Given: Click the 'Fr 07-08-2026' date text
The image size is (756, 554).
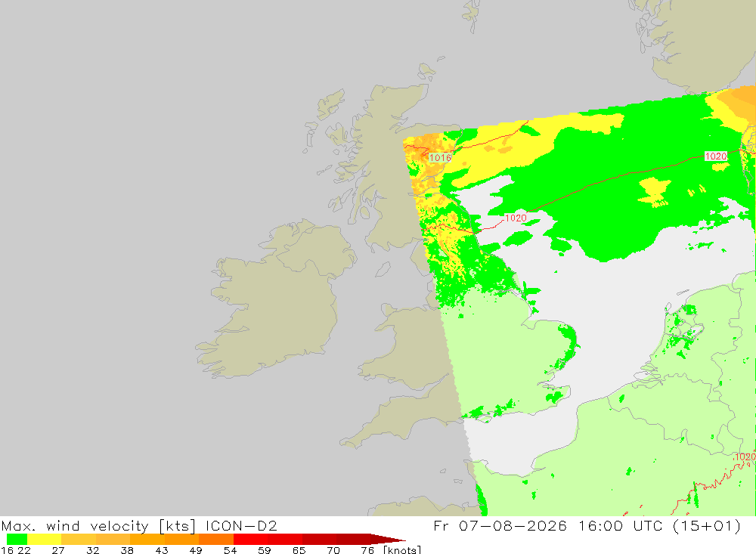Looking at the screenshot, I should 500,525.
